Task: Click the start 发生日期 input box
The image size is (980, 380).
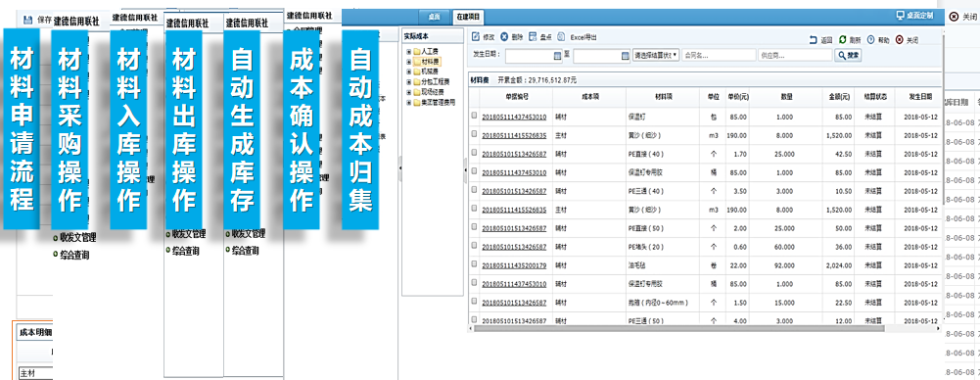Action: (x=534, y=56)
